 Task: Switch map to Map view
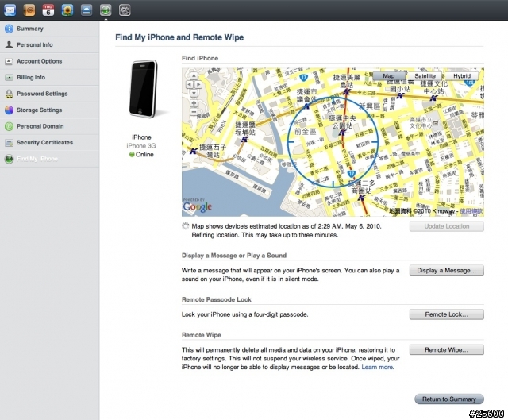(x=389, y=76)
